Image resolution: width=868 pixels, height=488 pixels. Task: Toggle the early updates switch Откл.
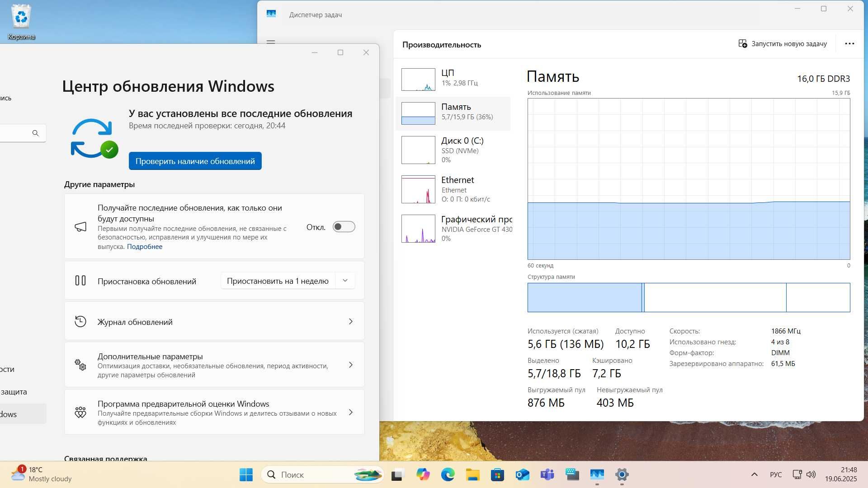pos(344,227)
